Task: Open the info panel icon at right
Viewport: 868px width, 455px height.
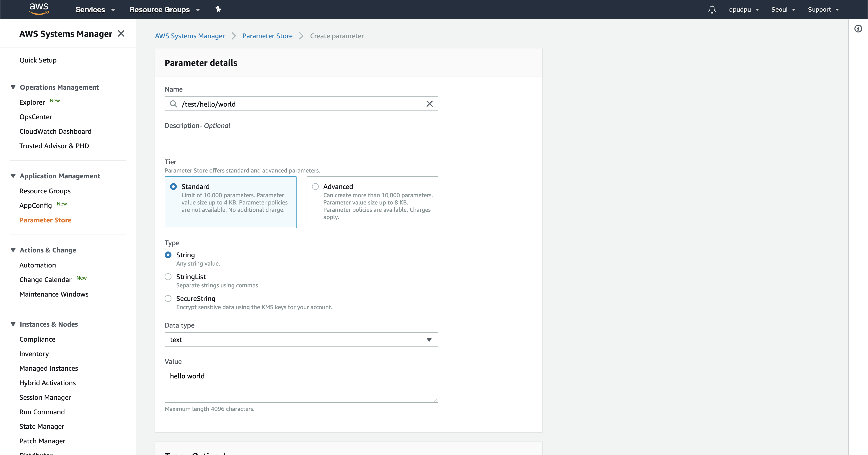Action: (858, 29)
